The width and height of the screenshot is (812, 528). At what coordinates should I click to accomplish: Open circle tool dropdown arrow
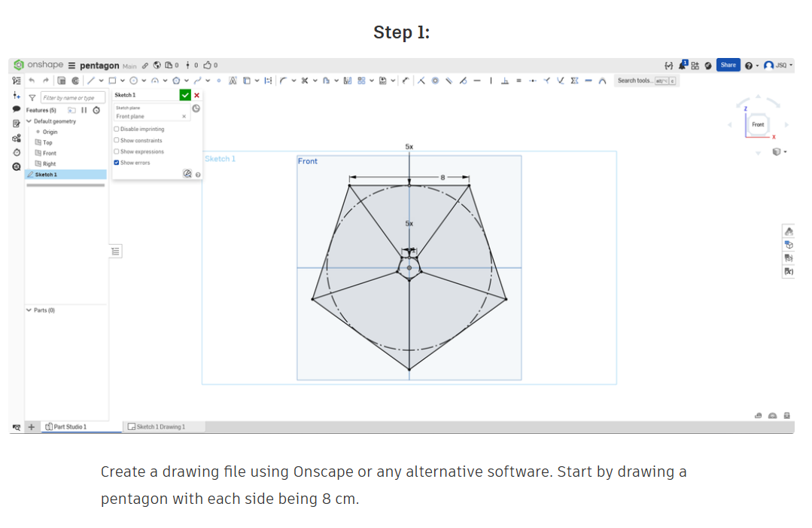point(144,81)
